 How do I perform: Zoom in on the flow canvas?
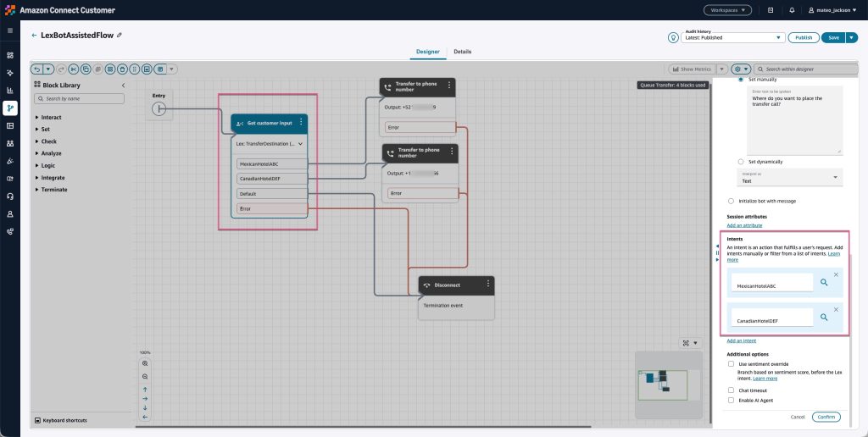pyautogui.click(x=145, y=363)
